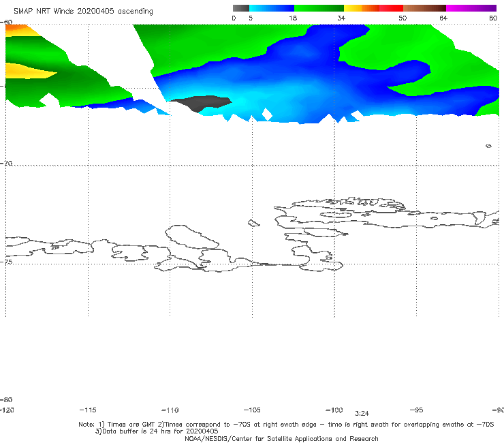Click the color bar label '64'

point(443,18)
